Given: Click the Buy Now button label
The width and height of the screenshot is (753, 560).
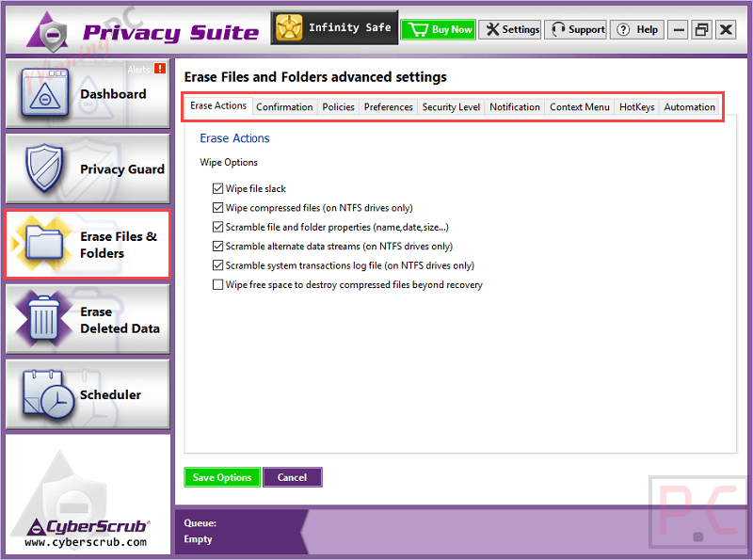Looking at the screenshot, I should [x=452, y=30].
